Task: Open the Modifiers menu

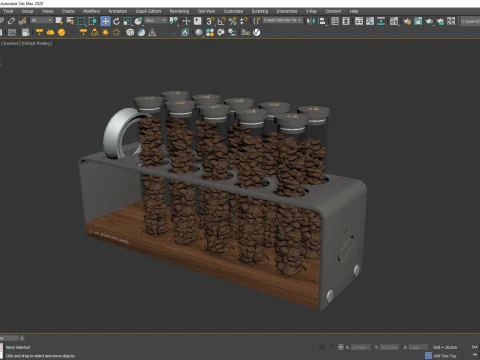Action: 91,11
